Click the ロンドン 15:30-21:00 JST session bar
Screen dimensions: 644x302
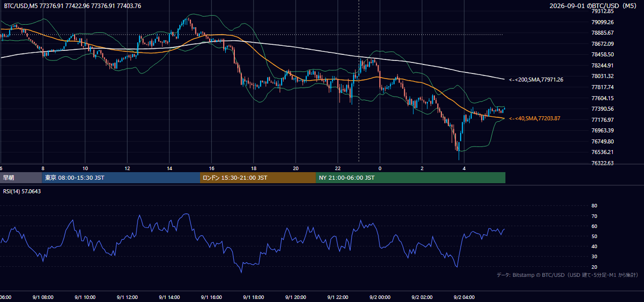(258, 178)
